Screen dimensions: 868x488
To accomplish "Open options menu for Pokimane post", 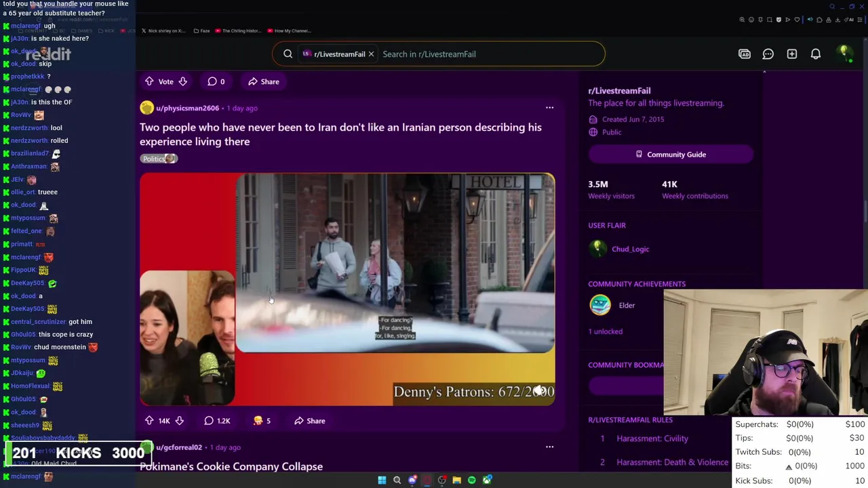I will point(549,447).
